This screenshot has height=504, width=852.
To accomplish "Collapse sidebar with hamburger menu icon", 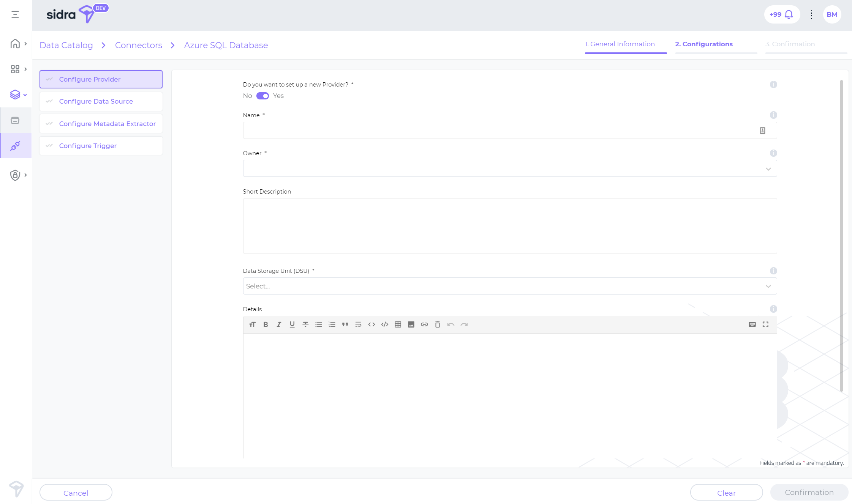I will tap(15, 14).
